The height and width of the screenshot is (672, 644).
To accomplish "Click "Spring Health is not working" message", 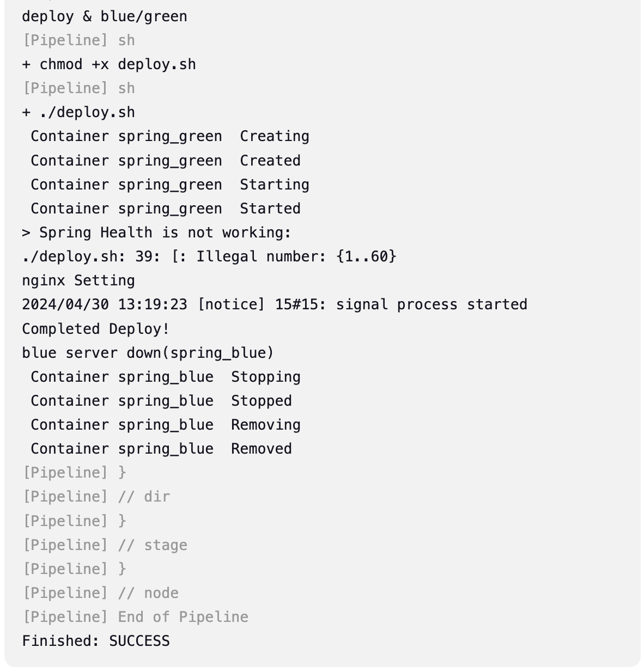I will (x=157, y=233).
